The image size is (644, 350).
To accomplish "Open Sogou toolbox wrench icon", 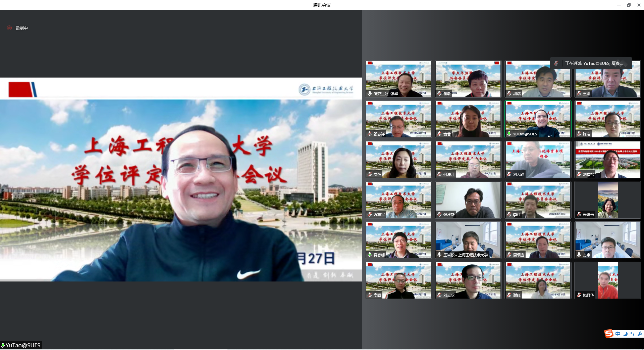I will click(x=640, y=334).
